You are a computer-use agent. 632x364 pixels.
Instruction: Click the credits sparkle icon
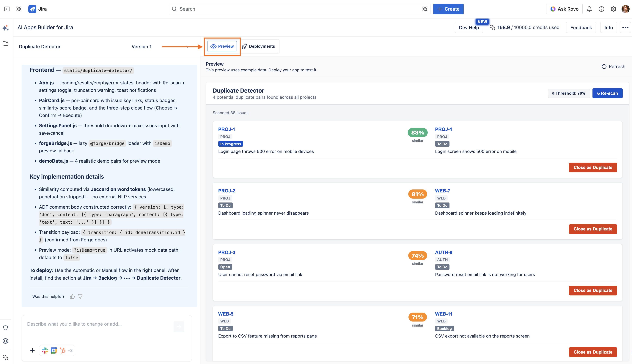click(x=492, y=28)
